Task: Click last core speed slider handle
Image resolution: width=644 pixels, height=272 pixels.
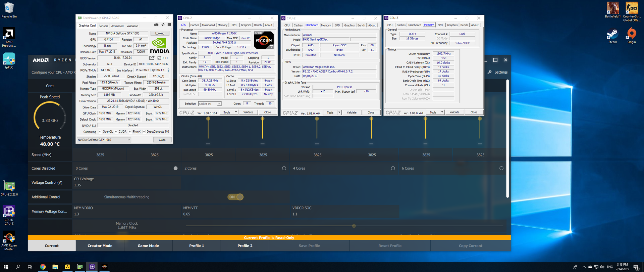Action: click(x=480, y=119)
